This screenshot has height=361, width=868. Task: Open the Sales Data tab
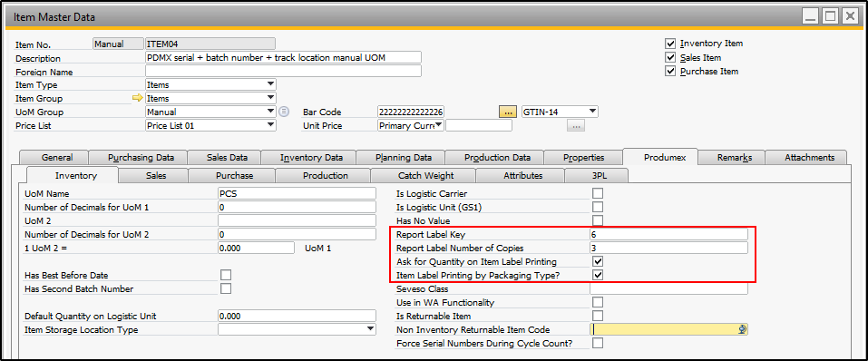tap(227, 157)
